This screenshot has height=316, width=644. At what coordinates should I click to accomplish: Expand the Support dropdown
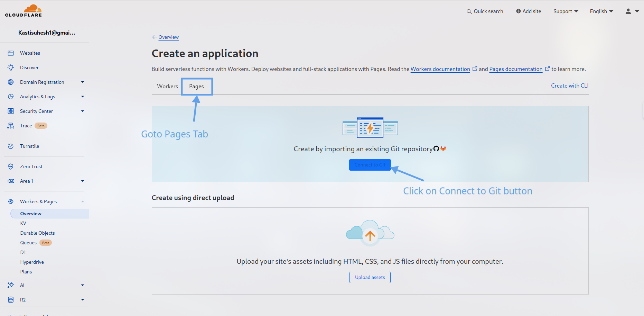(566, 11)
